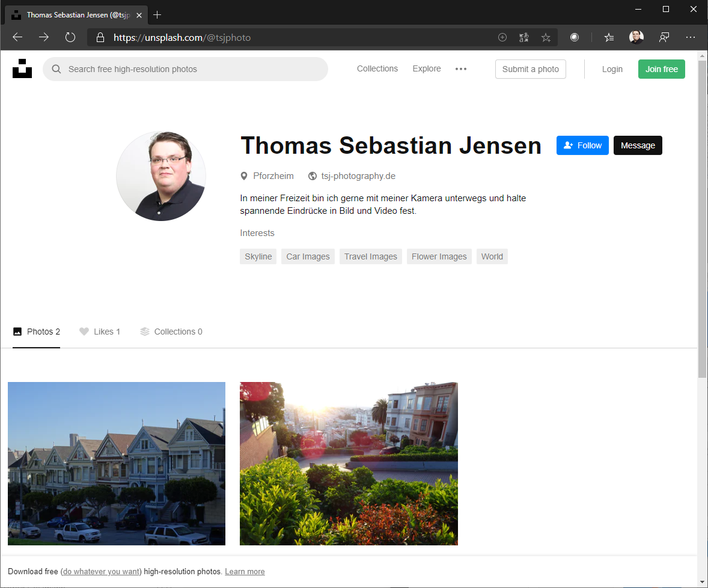708x588 pixels.
Task: Expand the three-dot more menu on Unsplash
Action: [461, 69]
